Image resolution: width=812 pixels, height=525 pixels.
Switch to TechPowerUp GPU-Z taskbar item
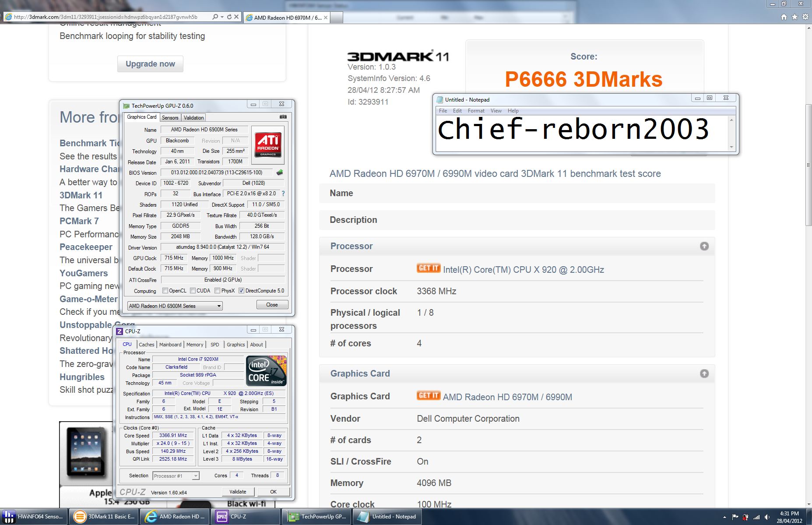(x=317, y=517)
